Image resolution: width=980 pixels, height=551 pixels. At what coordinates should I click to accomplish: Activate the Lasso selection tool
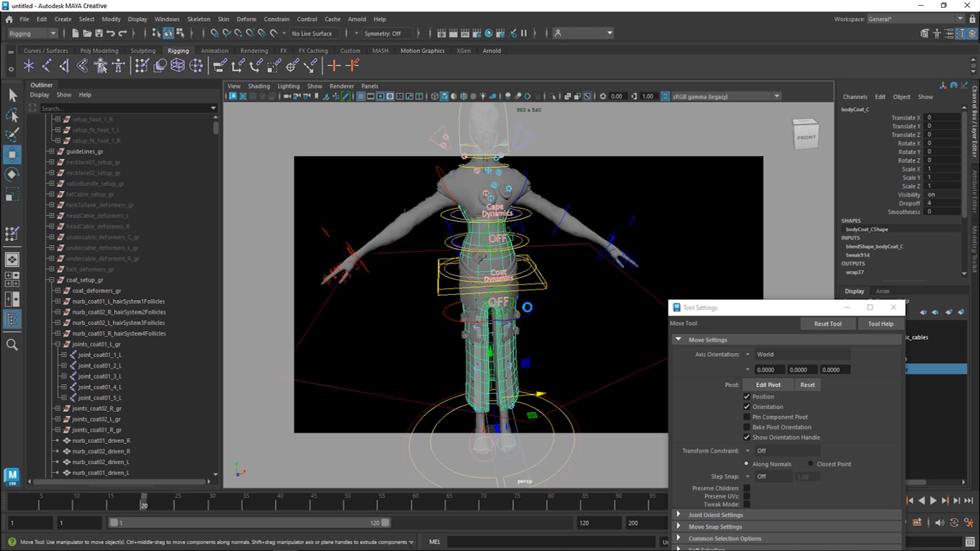(11, 115)
